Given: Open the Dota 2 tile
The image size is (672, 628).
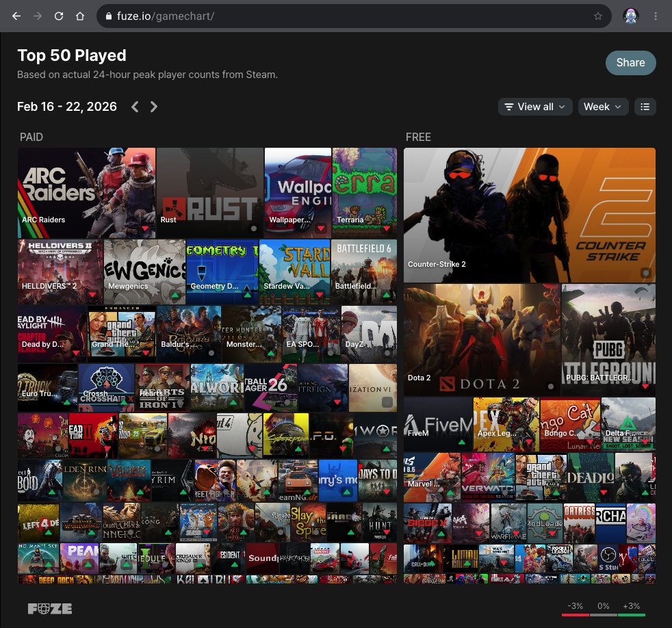Looking at the screenshot, I should [x=482, y=340].
